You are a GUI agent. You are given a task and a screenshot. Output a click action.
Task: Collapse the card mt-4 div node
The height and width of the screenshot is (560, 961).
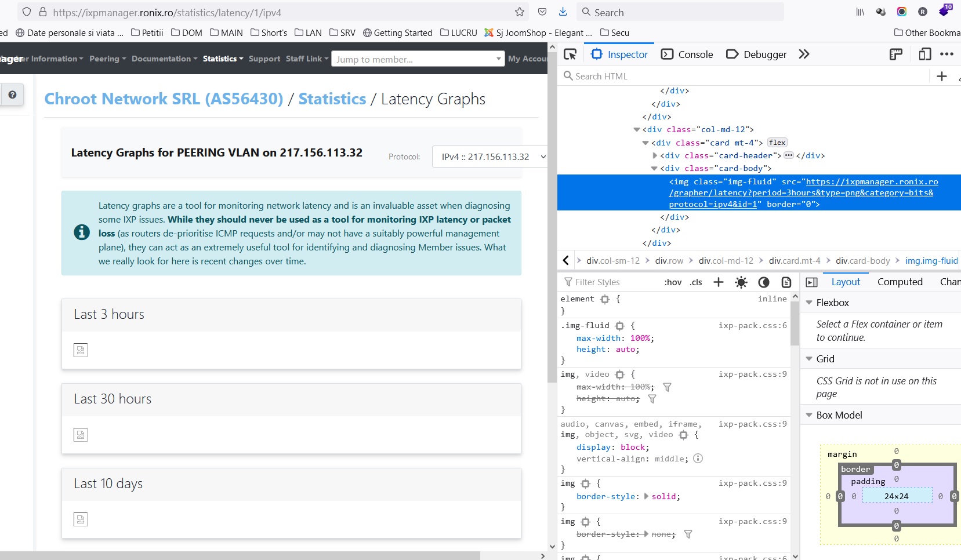point(645,143)
